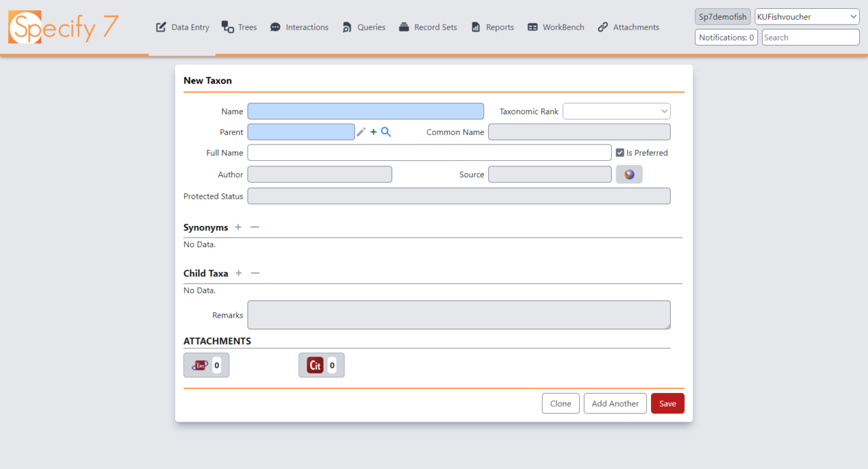Switch to the Reports tab
The width and height of the screenshot is (868, 469).
[492, 27]
